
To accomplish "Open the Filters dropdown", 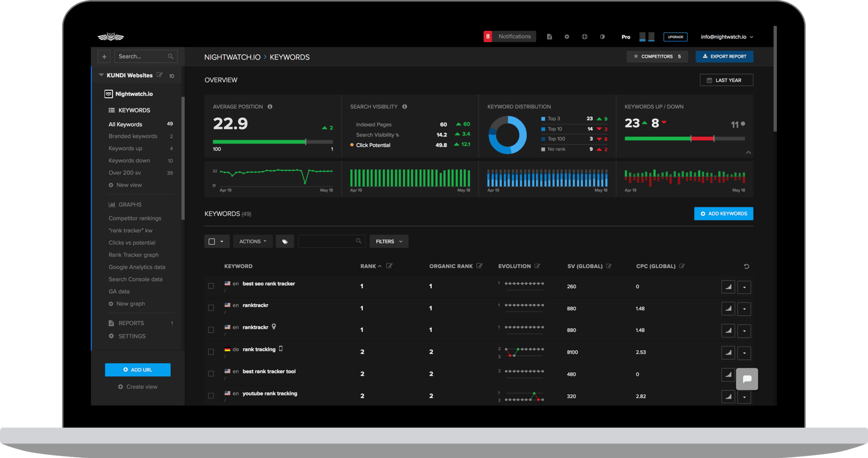I will 389,241.
